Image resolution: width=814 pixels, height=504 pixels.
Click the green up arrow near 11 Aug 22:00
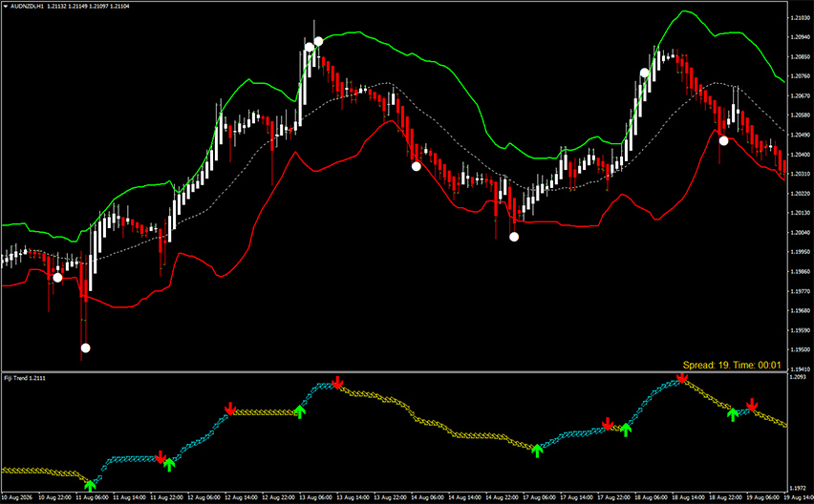169,465
